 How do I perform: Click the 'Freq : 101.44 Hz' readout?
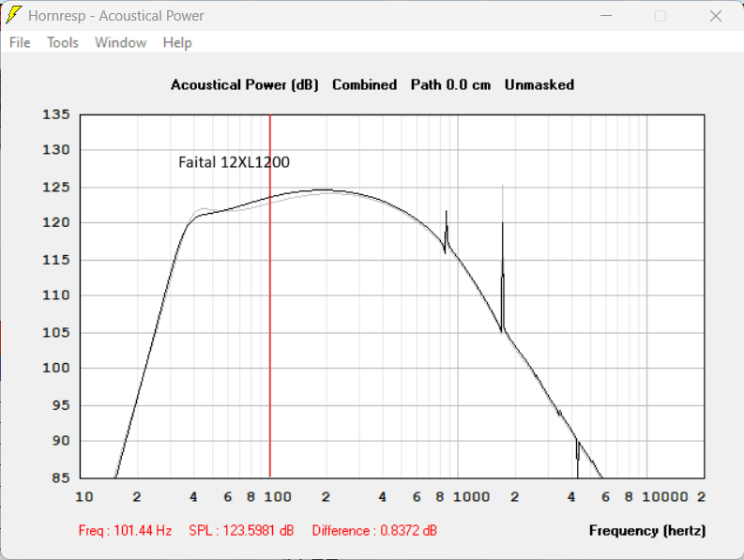(x=126, y=530)
